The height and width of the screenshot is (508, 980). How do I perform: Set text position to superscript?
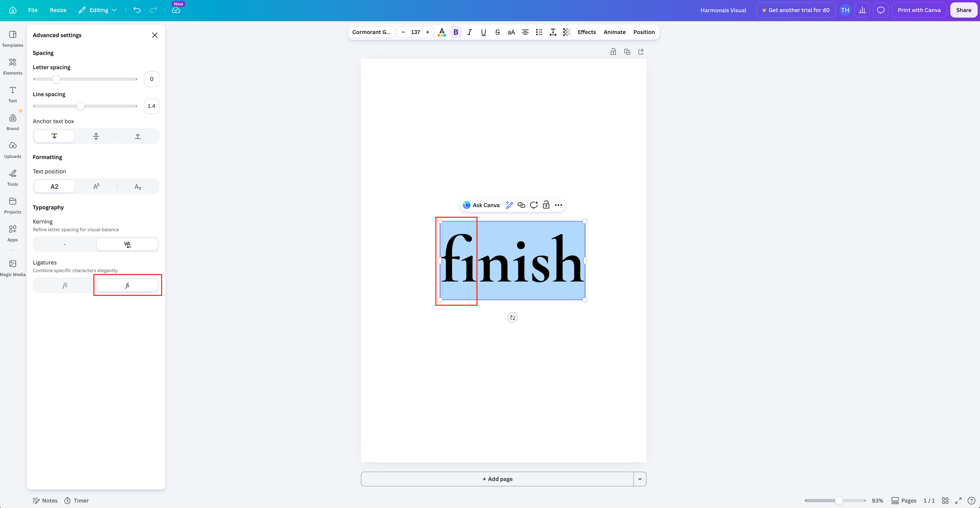96,187
